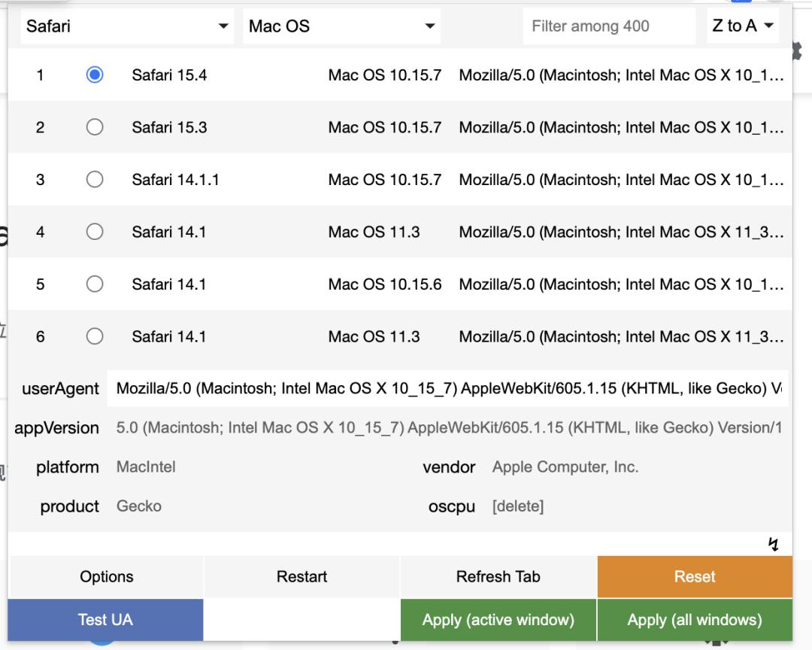Screen dimensions: 812x650
Task: Choose the Safari 14.1.1 radio option
Action: tap(95, 179)
